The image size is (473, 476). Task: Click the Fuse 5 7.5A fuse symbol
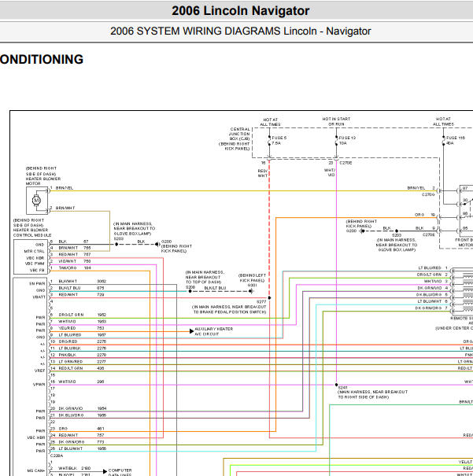[269, 140]
